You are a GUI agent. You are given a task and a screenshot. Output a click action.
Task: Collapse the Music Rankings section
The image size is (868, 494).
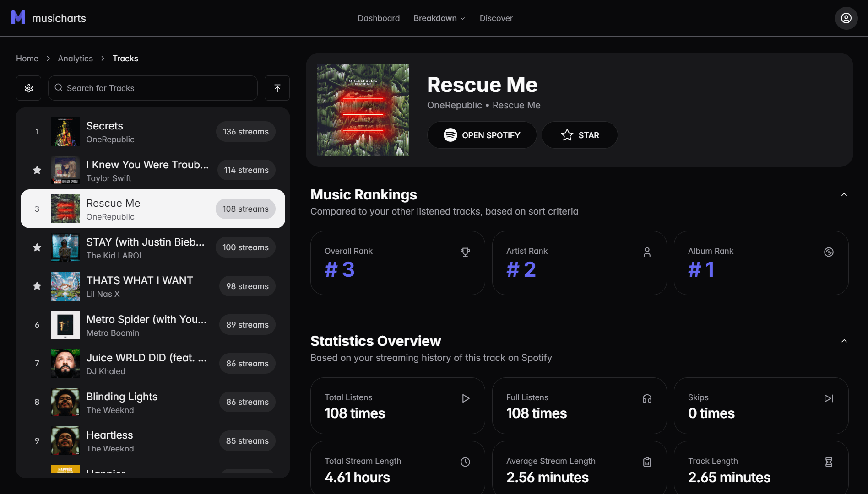844,195
